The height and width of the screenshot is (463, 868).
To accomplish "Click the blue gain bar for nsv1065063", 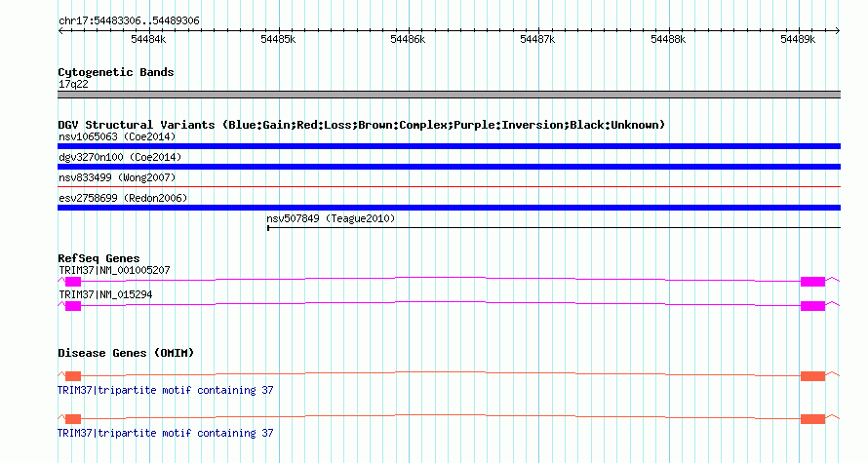I will [449, 146].
